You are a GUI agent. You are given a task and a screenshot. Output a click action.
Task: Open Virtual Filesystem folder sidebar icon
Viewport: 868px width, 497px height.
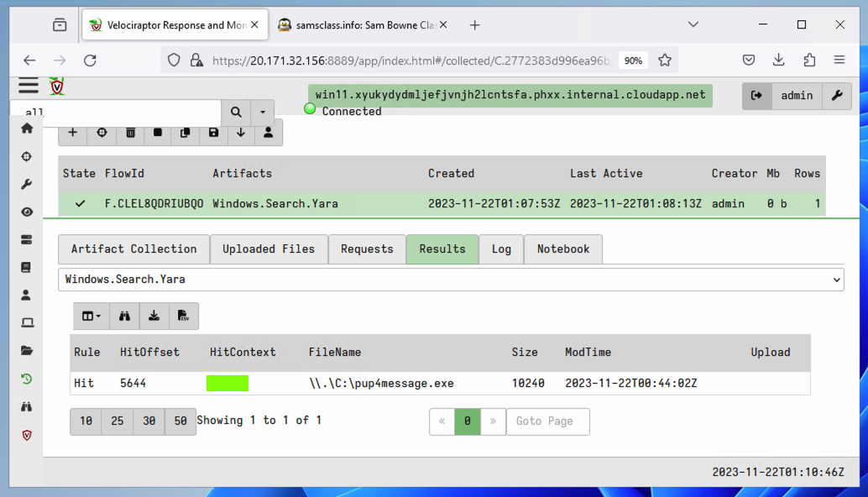27,350
